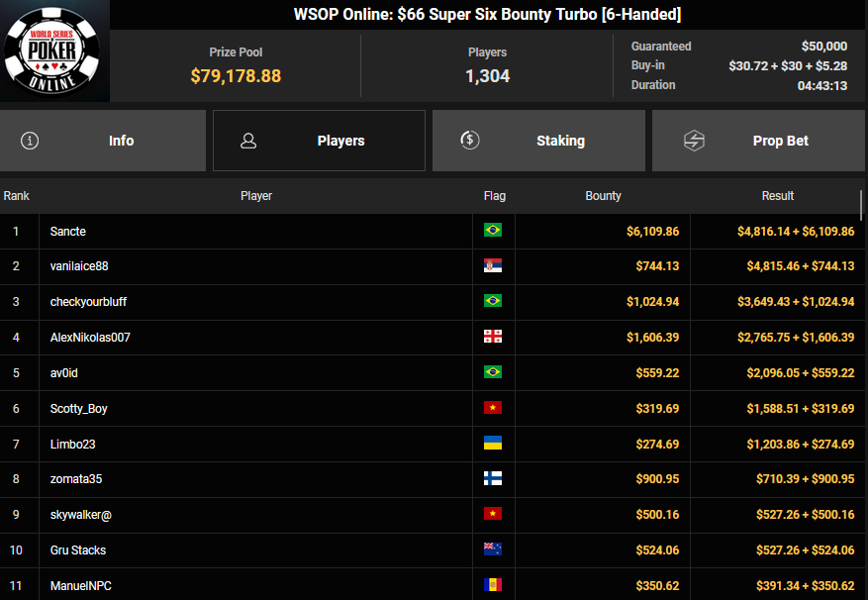This screenshot has width=868, height=600.
Task: Select player Scotty_Boy in the list
Action: (78, 408)
